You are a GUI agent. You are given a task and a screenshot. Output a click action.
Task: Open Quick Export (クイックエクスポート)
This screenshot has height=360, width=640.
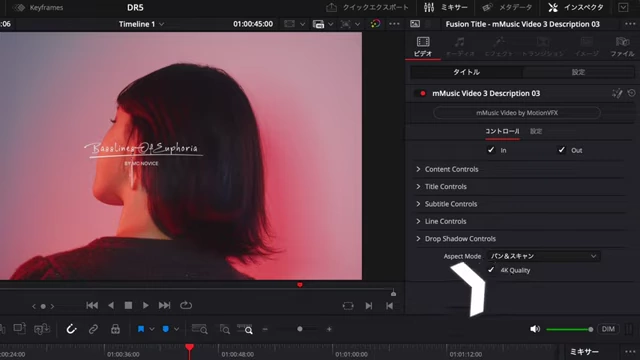(367, 7)
